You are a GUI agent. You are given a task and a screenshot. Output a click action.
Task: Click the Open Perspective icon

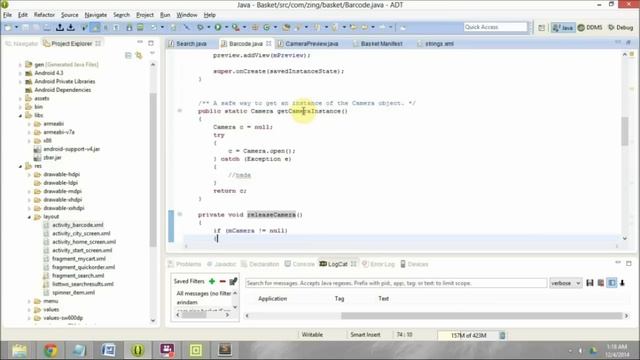click(x=542, y=28)
